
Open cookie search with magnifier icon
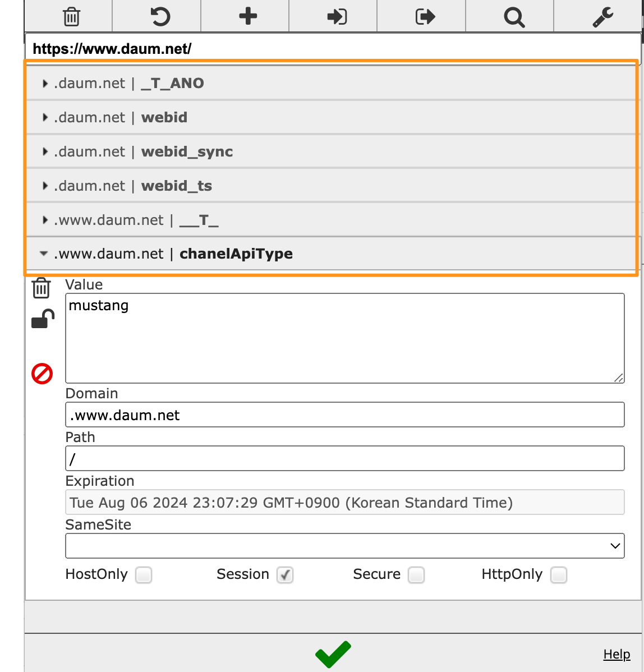[513, 17]
